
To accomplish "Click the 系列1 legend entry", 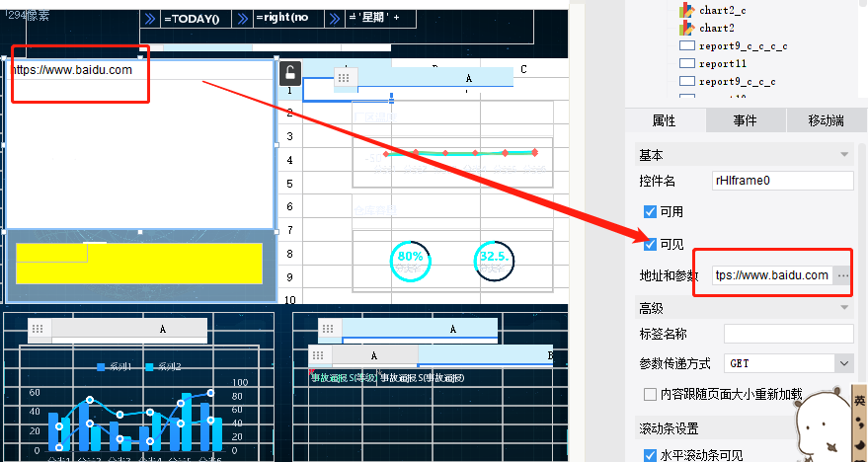I will [x=115, y=366].
